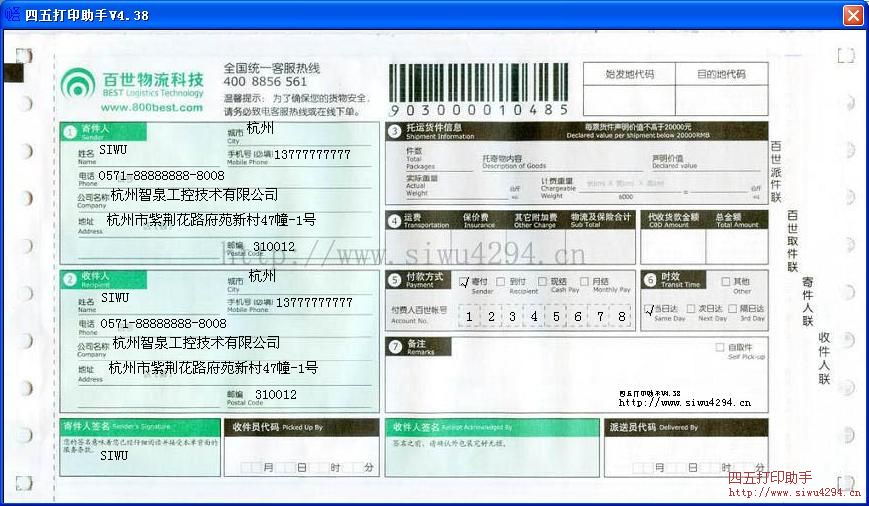Screen dimensions: 869x506
Task: Toggle the 寄付 Sender payment checkbox
Action: pyautogui.click(x=464, y=282)
